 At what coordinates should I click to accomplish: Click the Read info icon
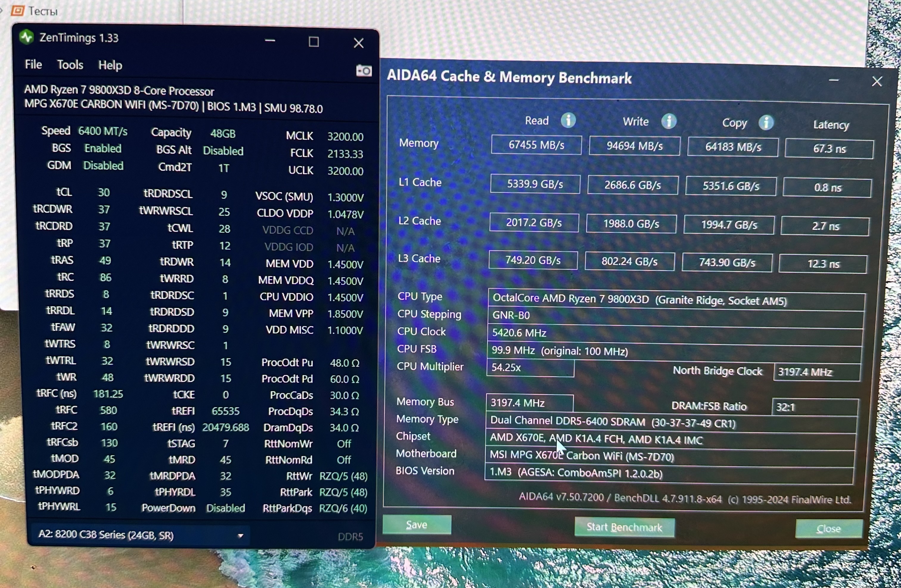click(568, 120)
